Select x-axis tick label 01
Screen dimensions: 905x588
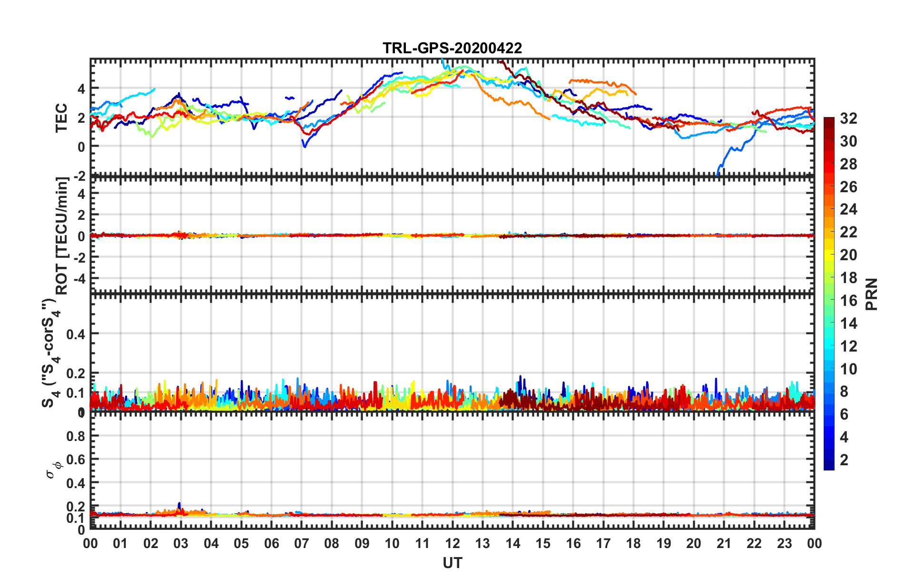tap(120, 543)
